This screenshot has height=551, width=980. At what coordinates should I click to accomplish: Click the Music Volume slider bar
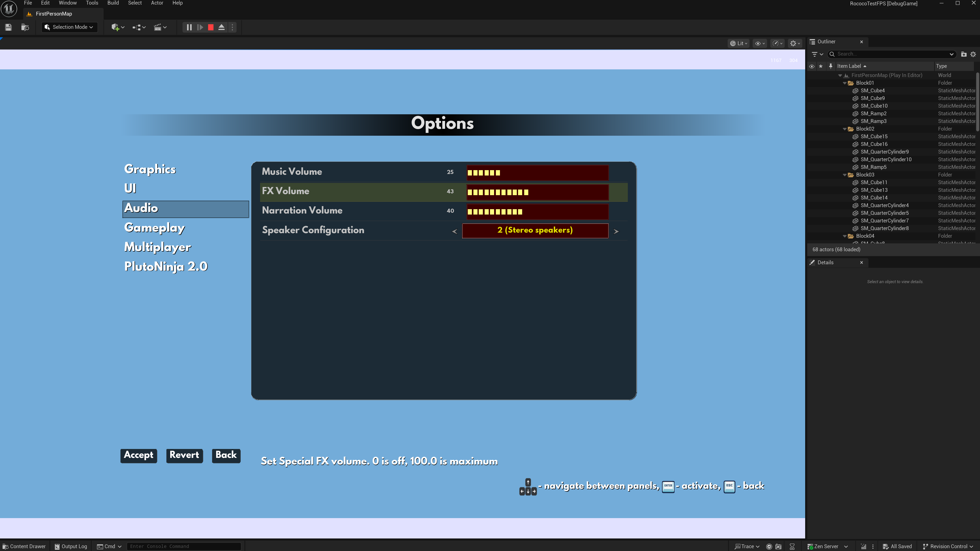click(x=537, y=173)
